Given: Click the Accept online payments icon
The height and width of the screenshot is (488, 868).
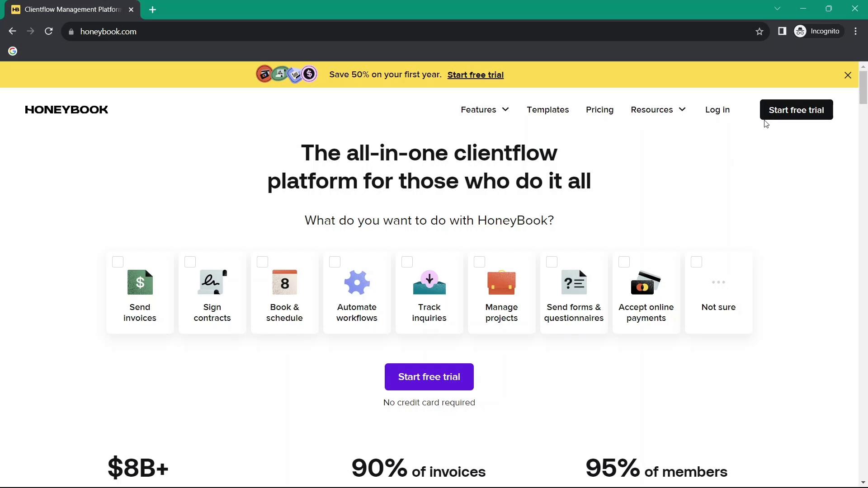Looking at the screenshot, I should pos(646,282).
